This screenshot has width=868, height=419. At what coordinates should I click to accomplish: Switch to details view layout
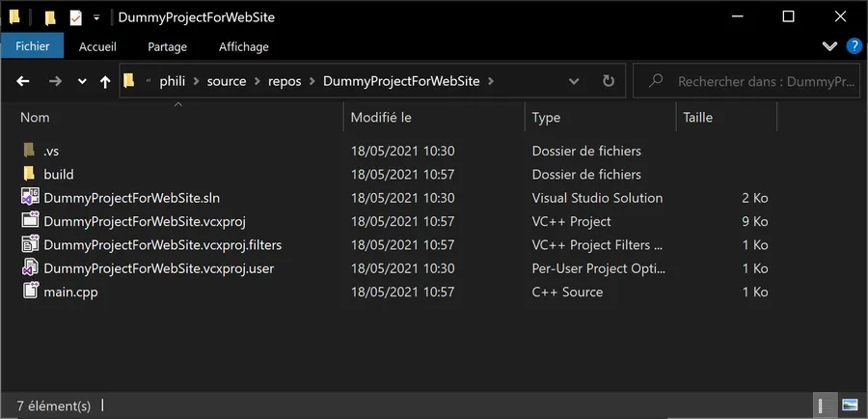coord(827,405)
